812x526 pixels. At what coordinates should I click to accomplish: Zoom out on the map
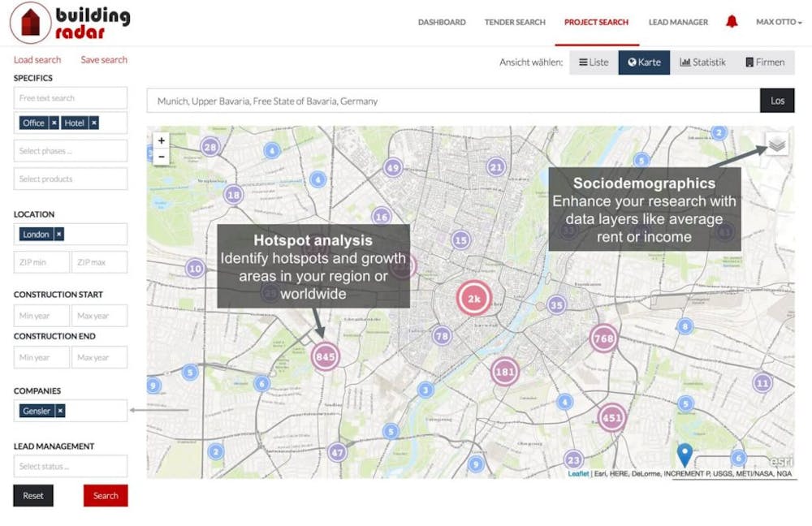click(x=161, y=156)
